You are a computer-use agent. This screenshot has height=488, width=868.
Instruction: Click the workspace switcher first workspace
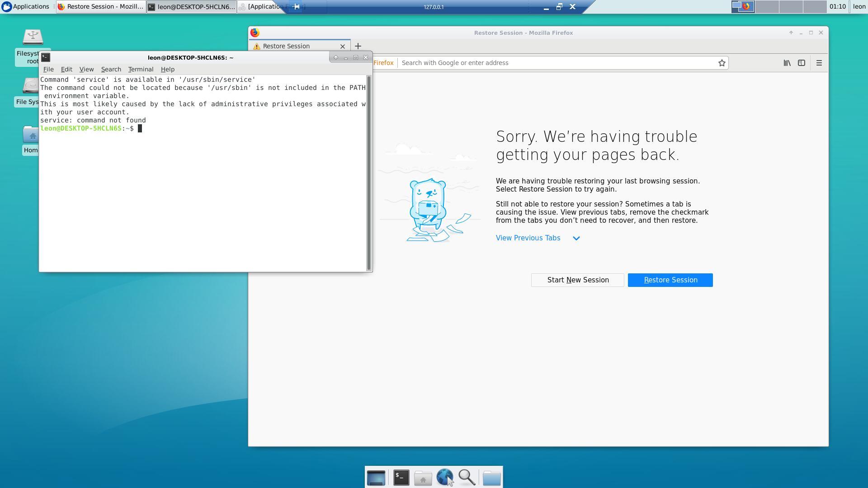(743, 7)
